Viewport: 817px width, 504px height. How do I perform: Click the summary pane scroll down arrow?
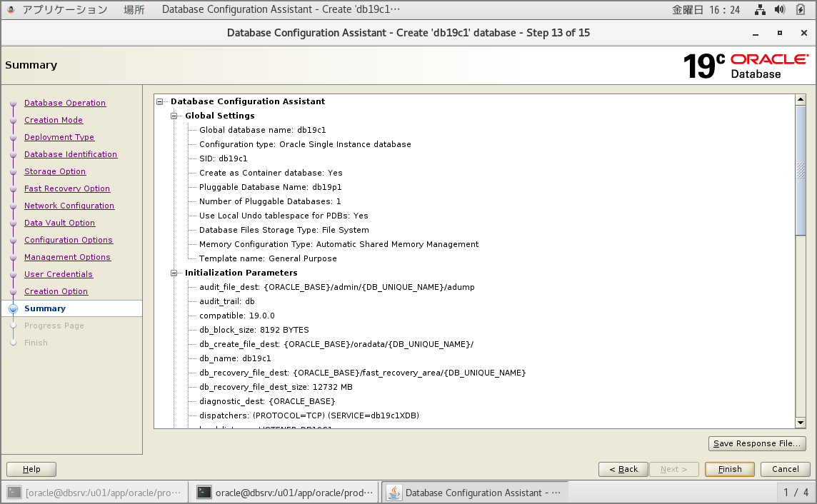[x=801, y=423]
